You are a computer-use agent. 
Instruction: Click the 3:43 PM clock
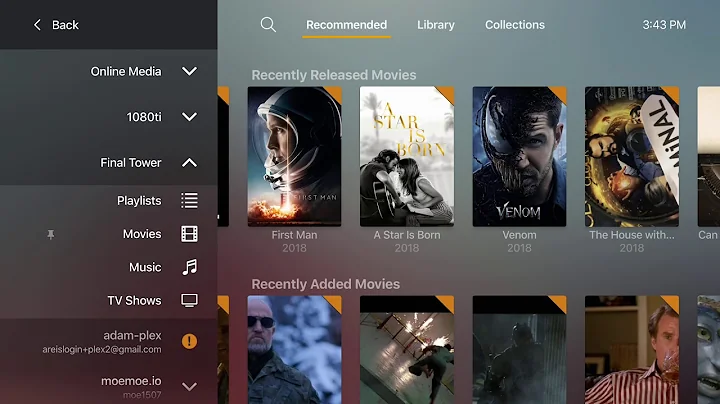[664, 25]
